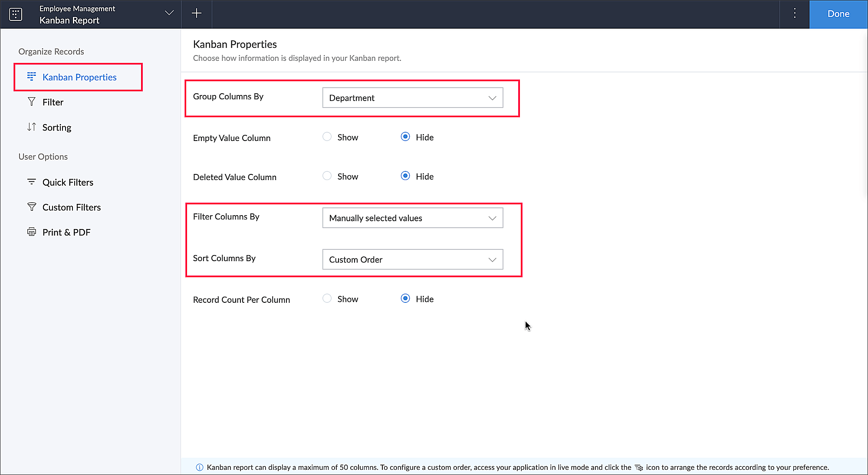Viewport: 868px width, 475px height.
Task: Open the three-dot more options menu
Action: (795, 13)
